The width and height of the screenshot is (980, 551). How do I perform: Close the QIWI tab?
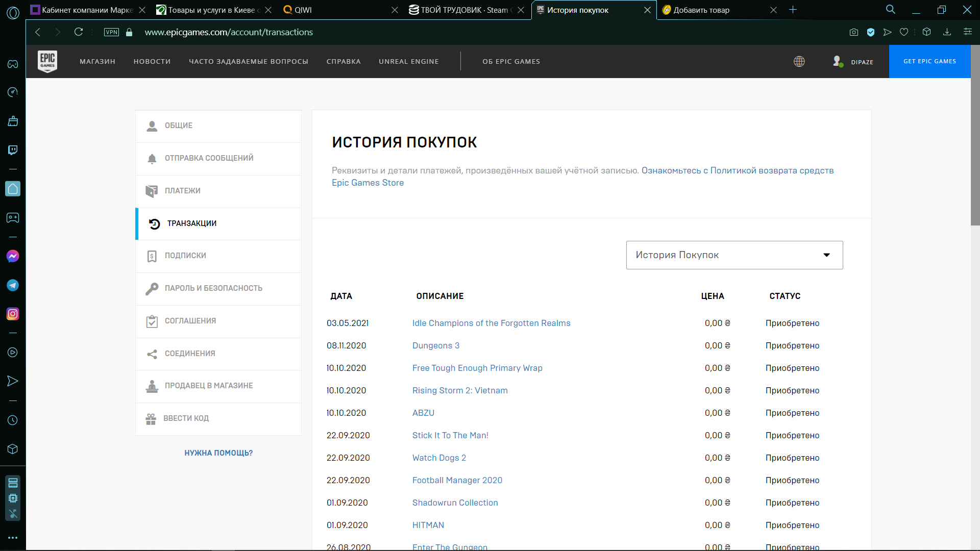coord(395,10)
